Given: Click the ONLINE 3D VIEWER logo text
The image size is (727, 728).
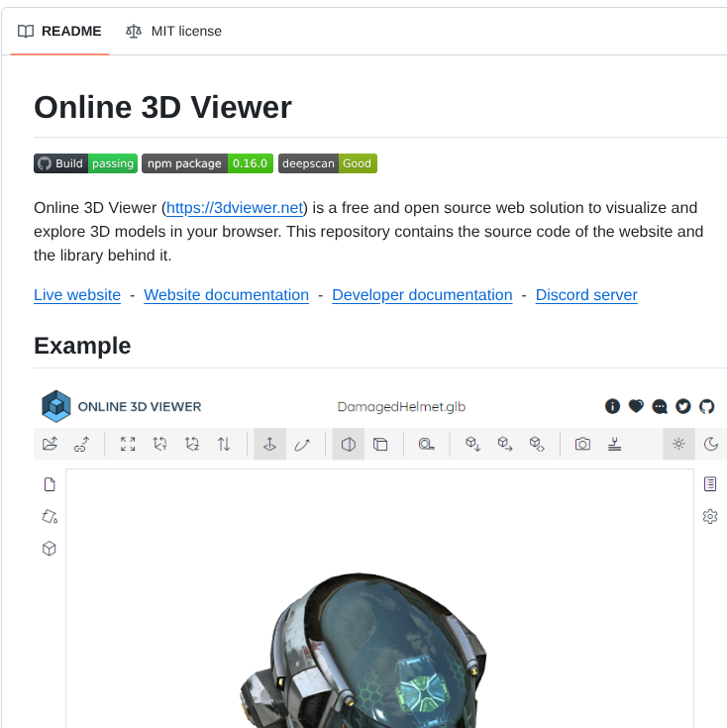Looking at the screenshot, I should tap(140, 407).
